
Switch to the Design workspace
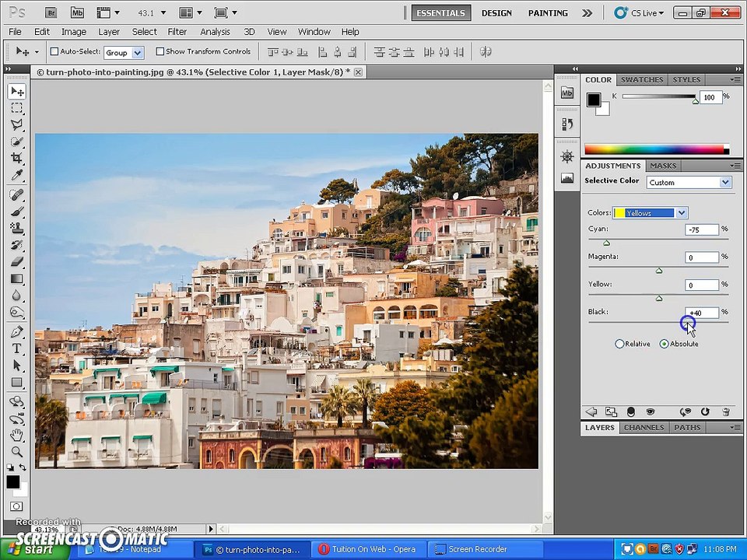coord(496,13)
